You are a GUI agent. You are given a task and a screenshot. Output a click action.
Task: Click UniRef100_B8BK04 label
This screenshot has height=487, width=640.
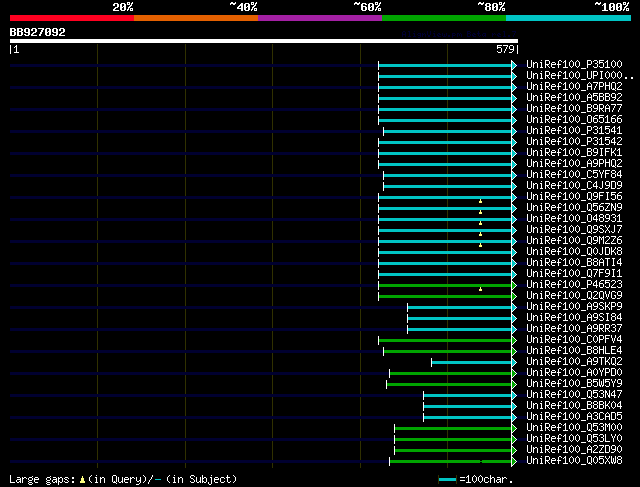(574, 406)
